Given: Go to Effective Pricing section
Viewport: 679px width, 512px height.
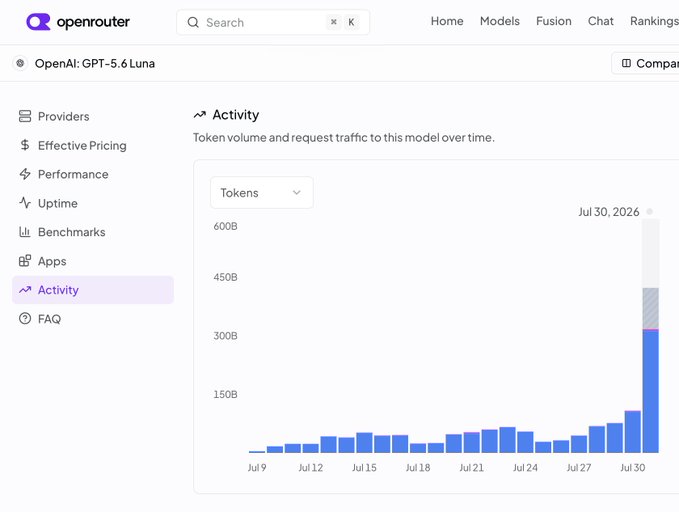Looking at the screenshot, I should 93,145.
